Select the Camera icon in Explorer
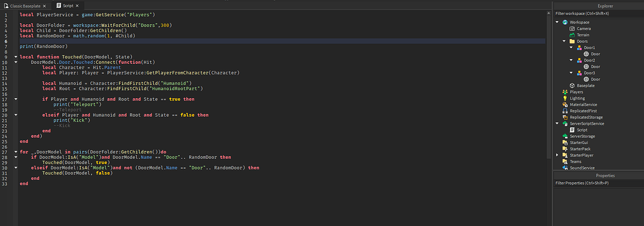The width and height of the screenshot is (644, 226). pyautogui.click(x=572, y=29)
